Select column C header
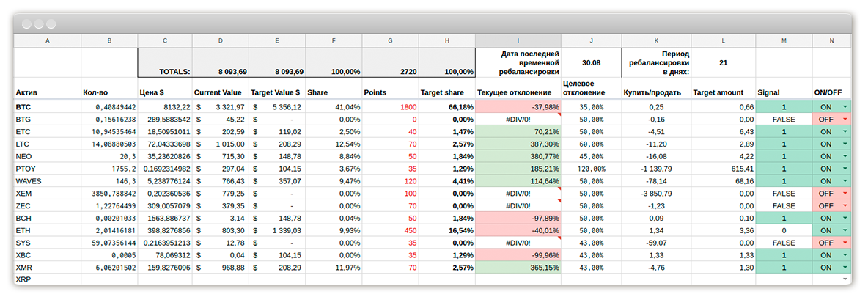This screenshot has height=297, width=868. click(165, 41)
